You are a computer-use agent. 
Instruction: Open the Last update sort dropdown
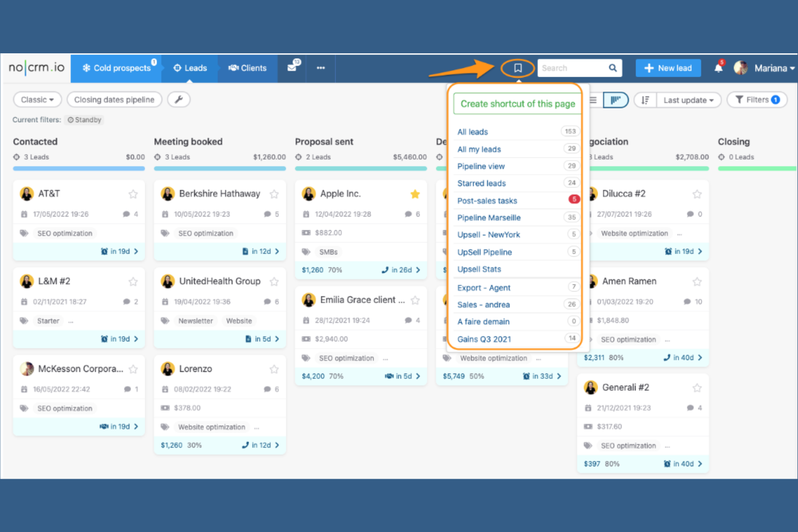click(689, 100)
